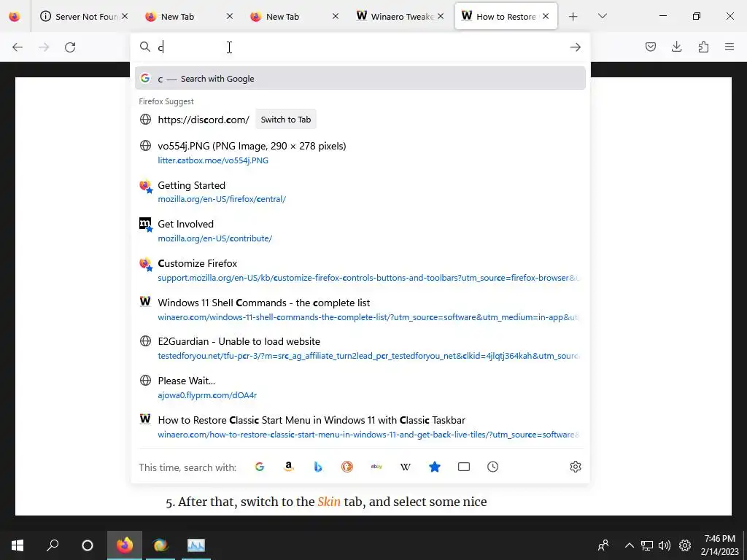Click the Firefox taskbar icon

124,545
